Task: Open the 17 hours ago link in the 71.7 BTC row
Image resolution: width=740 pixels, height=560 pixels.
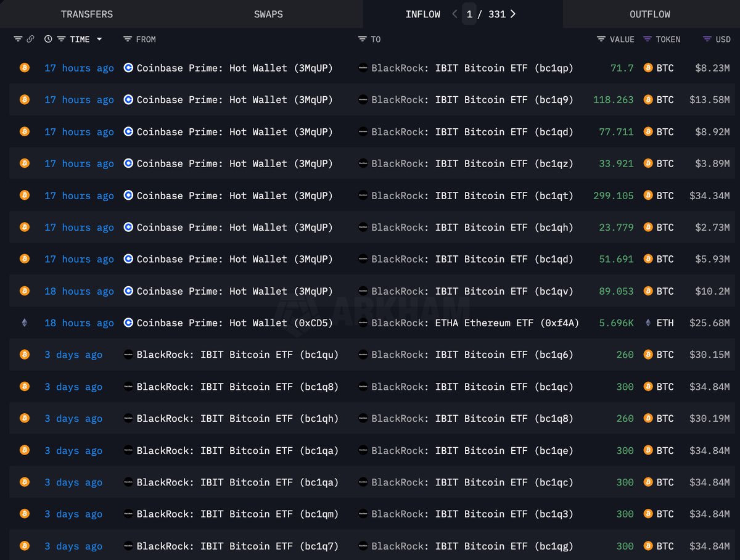Action: 79,68
